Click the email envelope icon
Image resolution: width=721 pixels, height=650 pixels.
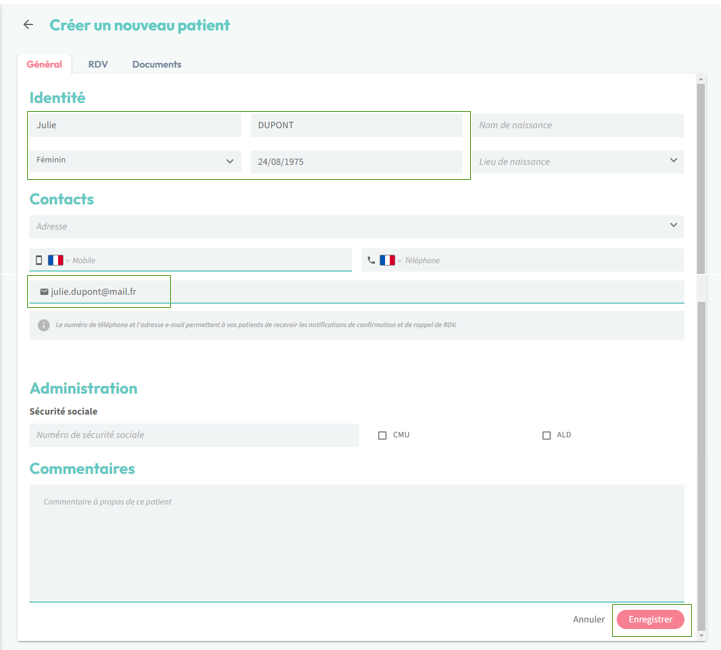pyautogui.click(x=44, y=292)
